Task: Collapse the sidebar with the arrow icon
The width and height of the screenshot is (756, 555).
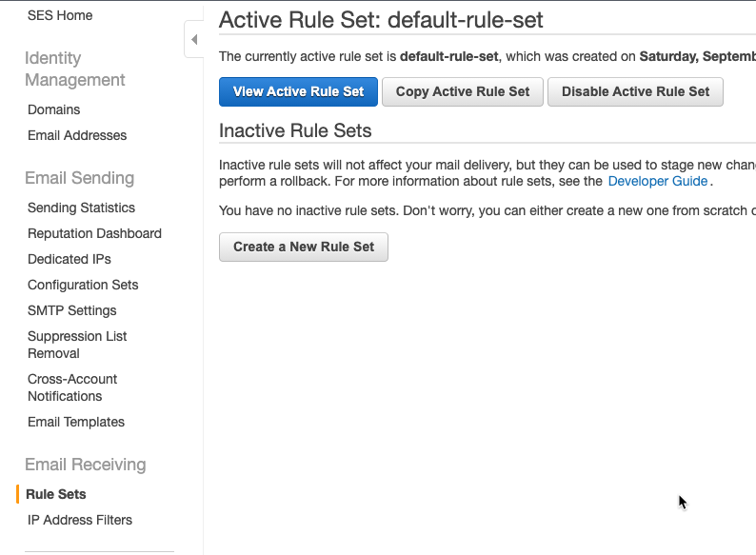Action: point(194,40)
